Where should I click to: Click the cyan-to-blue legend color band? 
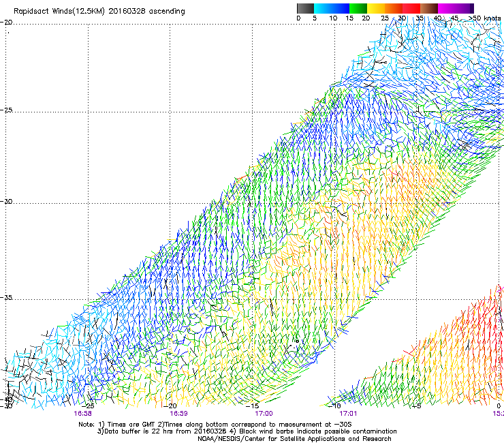coord(332,8)
